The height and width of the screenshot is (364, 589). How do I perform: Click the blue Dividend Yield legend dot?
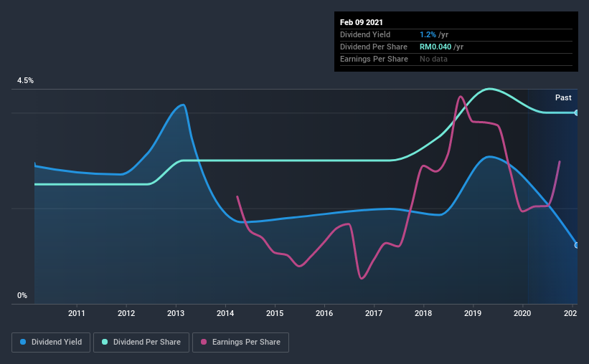[x=23, y=342]
